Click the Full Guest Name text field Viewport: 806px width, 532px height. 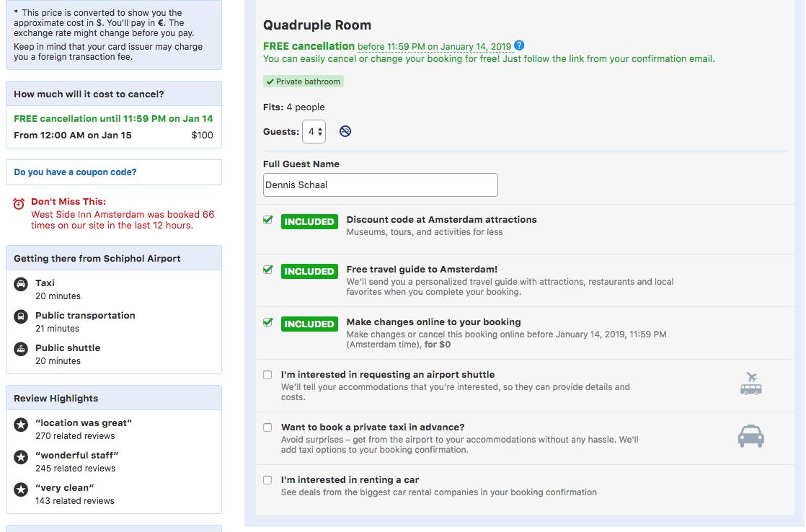tap(380, 185)
